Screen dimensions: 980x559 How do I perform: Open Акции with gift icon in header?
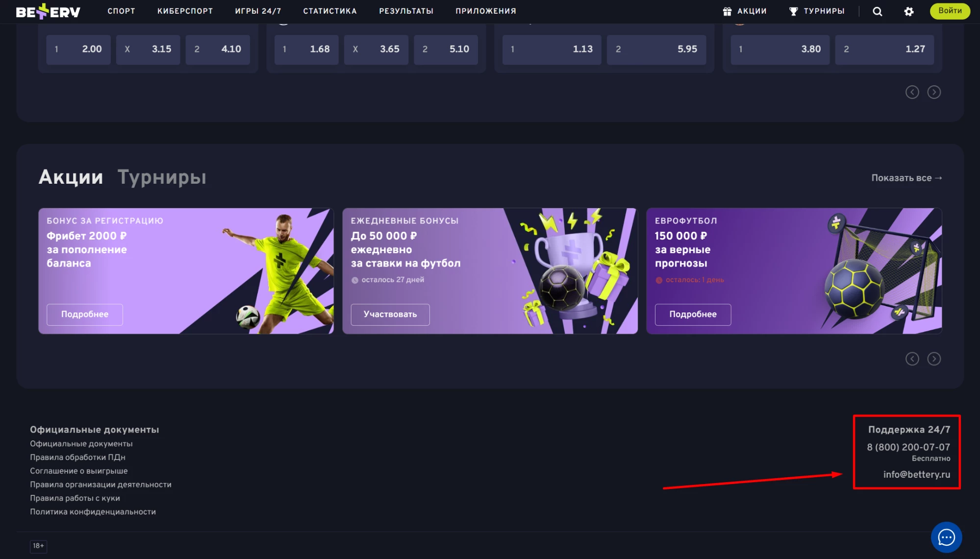point(744,11)
